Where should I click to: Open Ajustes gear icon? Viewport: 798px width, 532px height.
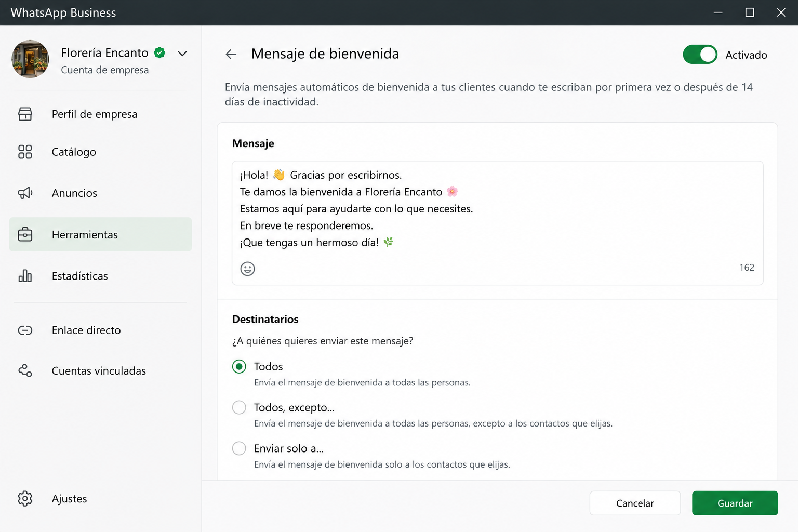point(25,498)
